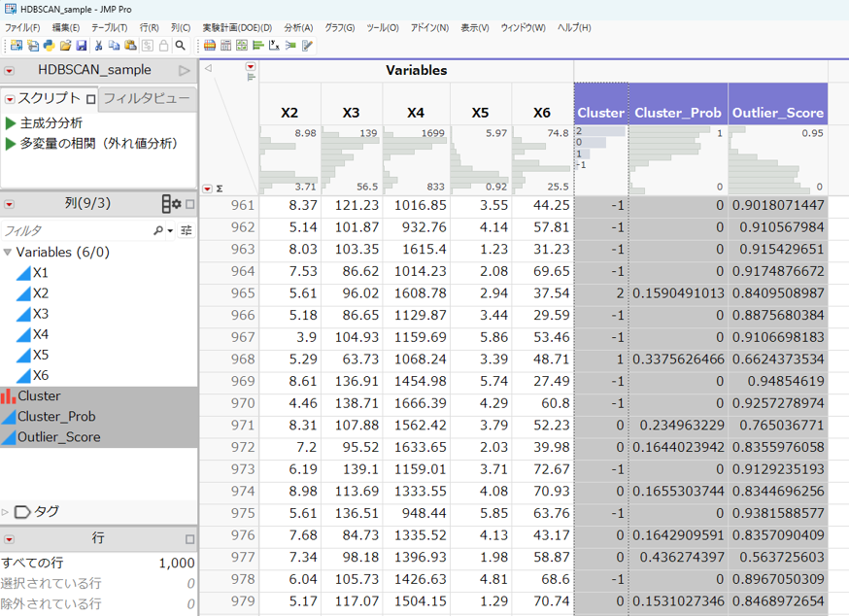Image resolution: width=849 pixels, height=616 pixels.
Task: Select the Cluster column header
Action: click(601, 113)
